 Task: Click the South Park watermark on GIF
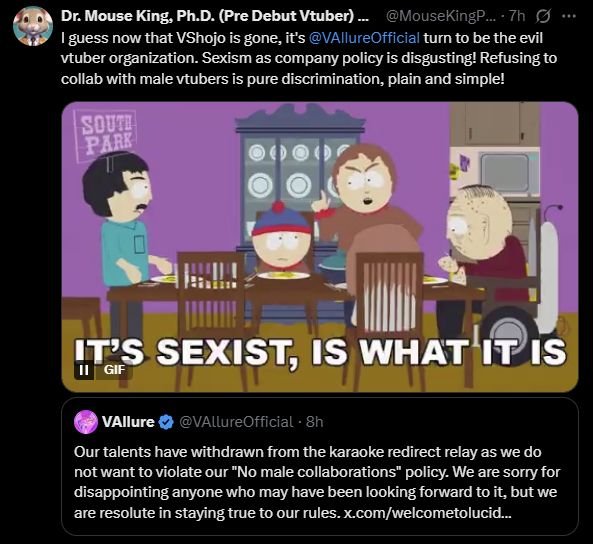106,136
